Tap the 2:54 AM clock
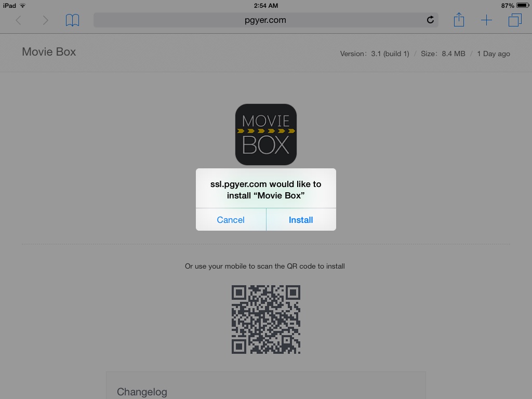The height and width of the screenshot is (399, 532). pyautogui.click(x=266, y=5)
